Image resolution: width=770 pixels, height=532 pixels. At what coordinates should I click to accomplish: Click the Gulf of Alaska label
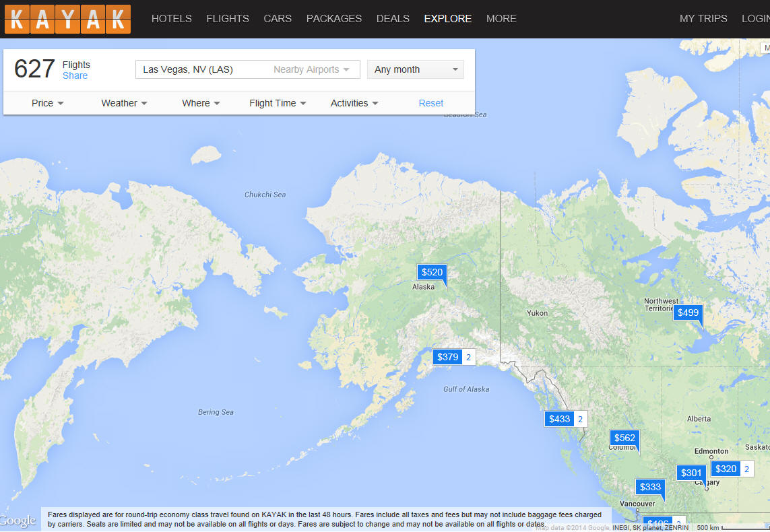pos(466,389)
